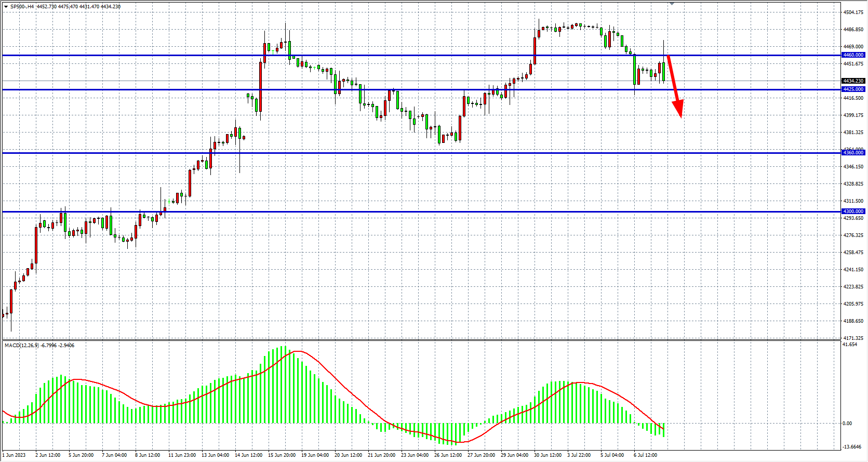Click the 4171.325 price scale bottom label
This screenshot has width=868, height=462.
853,338
